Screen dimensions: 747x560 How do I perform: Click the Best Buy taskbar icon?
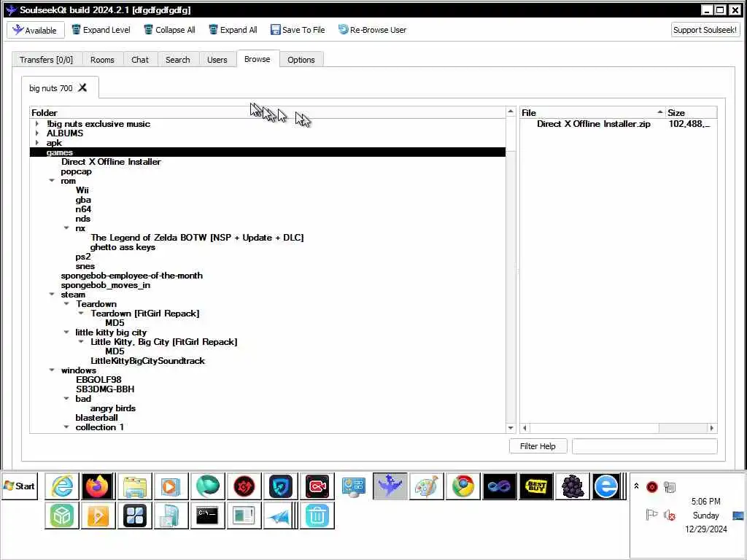point(536,486)
